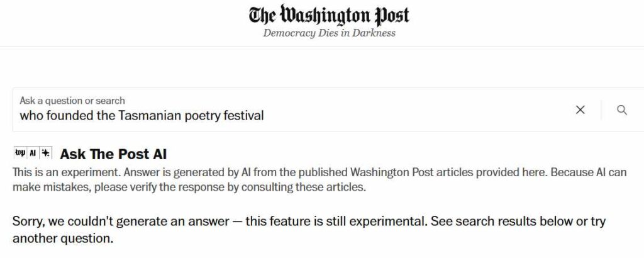Clear the search query with the X icon

coord(580,109)
